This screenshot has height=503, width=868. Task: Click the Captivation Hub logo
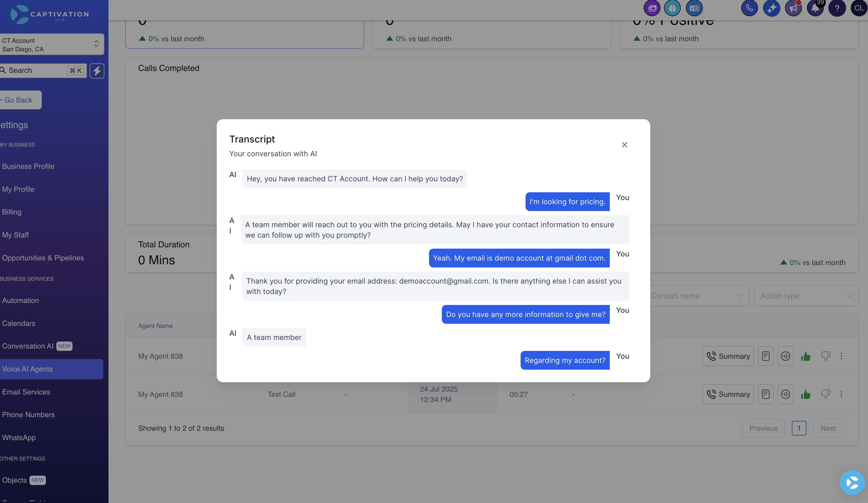pos(49,14)
